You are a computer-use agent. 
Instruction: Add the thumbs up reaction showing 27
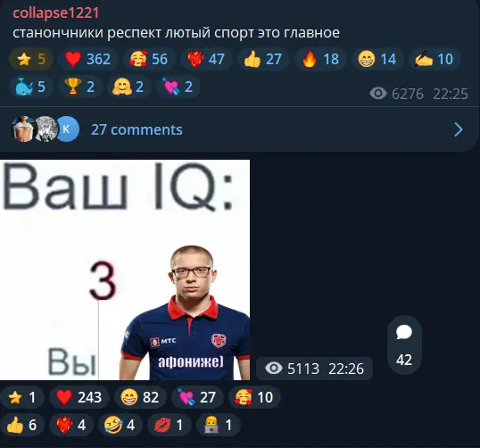tap(263, 59)
